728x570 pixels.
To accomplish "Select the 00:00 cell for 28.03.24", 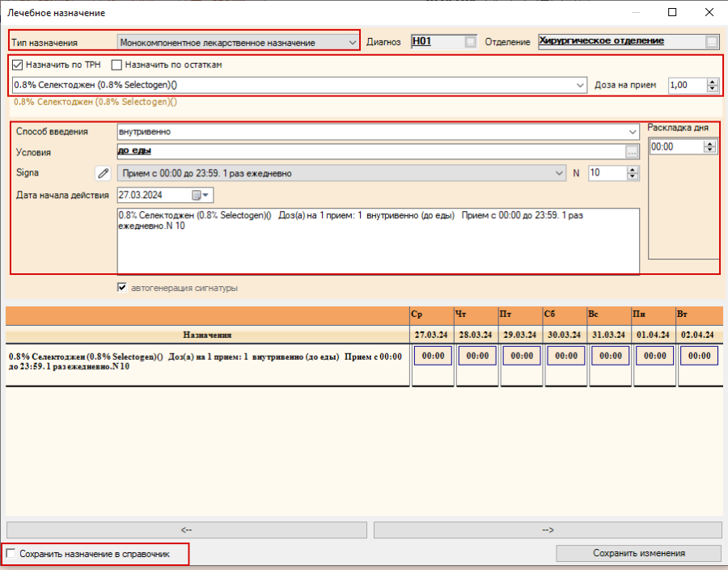I will [x=477, y=356].
